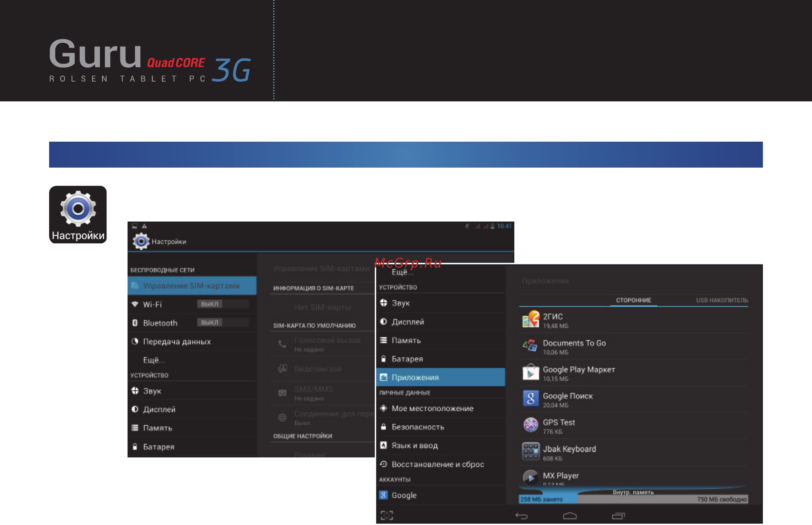Click the Google Play Маркет bag icon
The image size is (812, 525).
531,372
